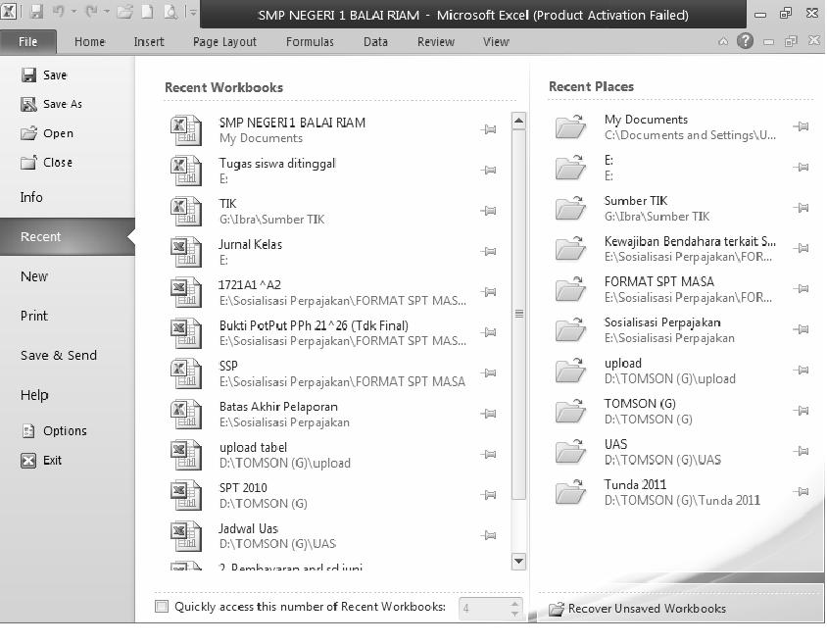The height and width of the screenshot is (644, 827).
Task: Customize Quick Access Toolbar dropdown arrow
Action: click(x=192, y=12)
